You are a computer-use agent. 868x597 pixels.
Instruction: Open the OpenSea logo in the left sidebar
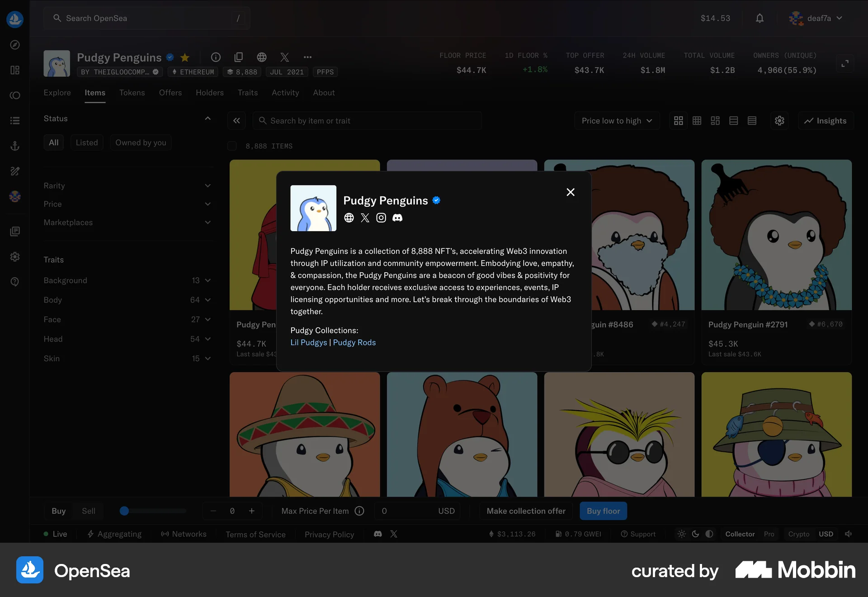point(15,19)
